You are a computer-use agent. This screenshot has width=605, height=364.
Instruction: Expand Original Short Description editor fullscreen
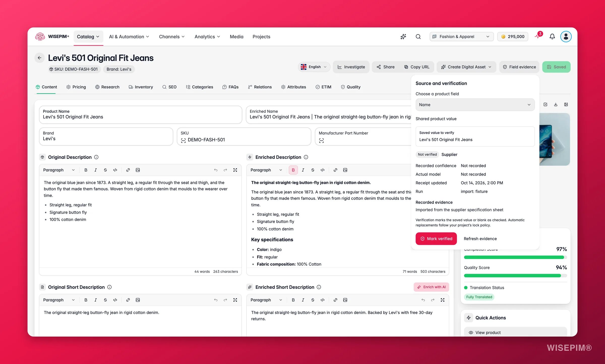235,300
